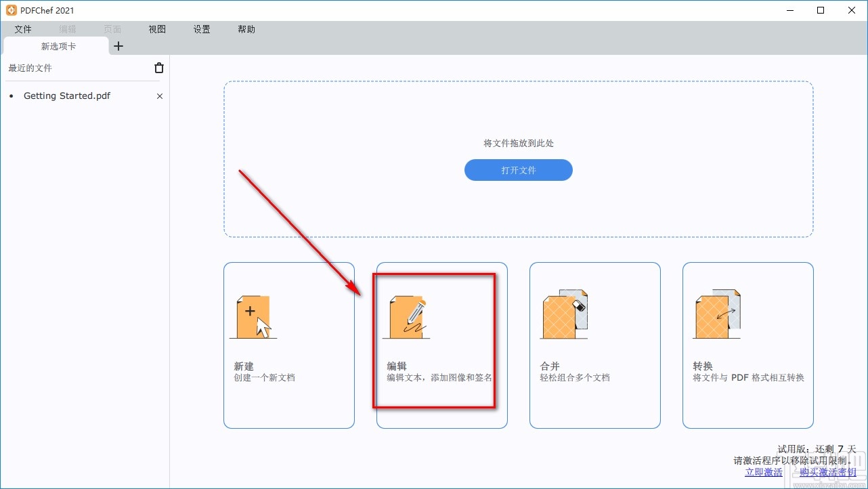
Task: Open the 帮助 menu
Action: click(x=246, y=29)
